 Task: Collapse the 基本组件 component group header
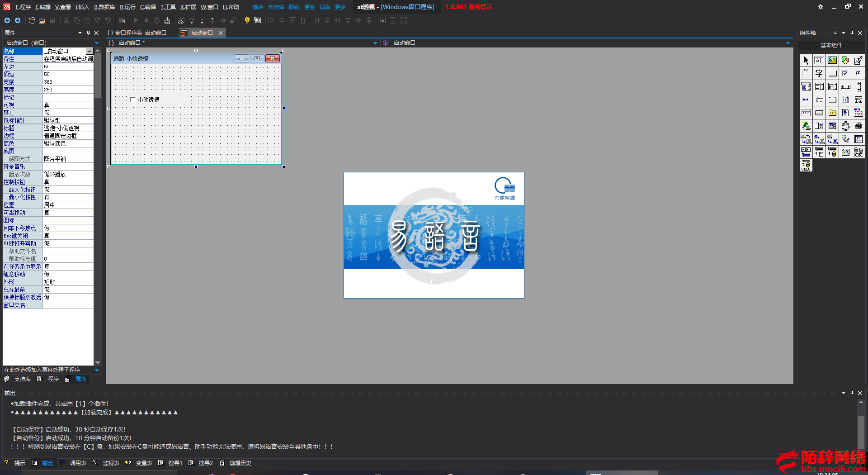tap(831, 45)
